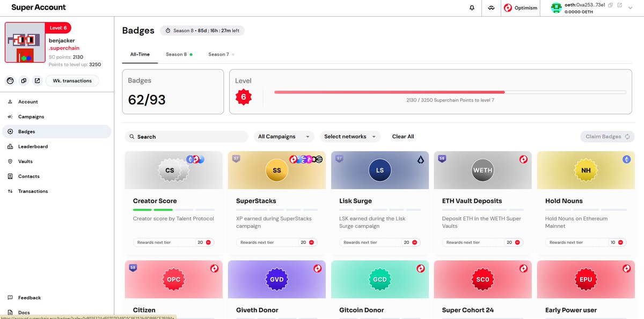
Task: Open the All Campaigns dropdown
Action: 284,137
